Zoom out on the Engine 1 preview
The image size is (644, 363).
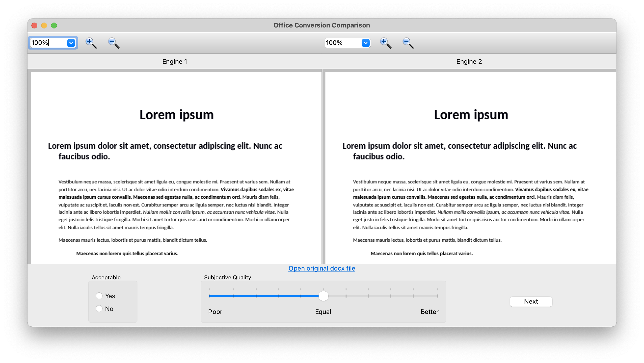pyautogui.click(x=113, y=43)
